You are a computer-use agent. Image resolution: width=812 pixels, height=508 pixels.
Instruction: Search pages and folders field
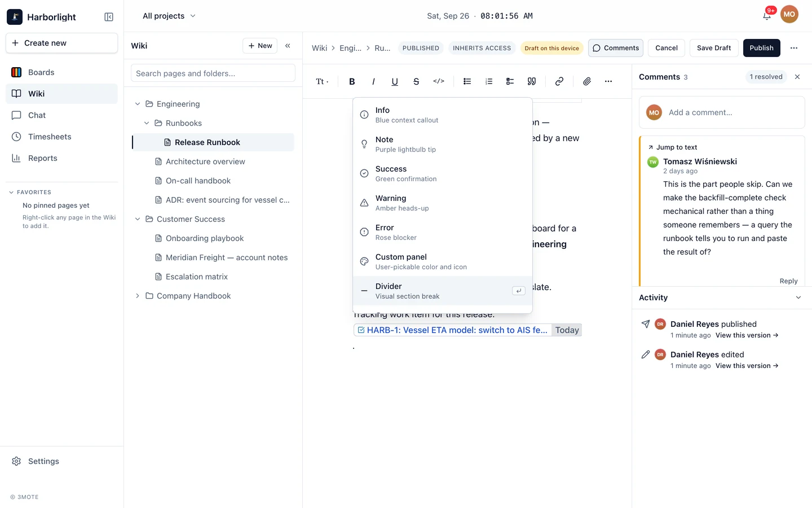click(x=213, y=73)
